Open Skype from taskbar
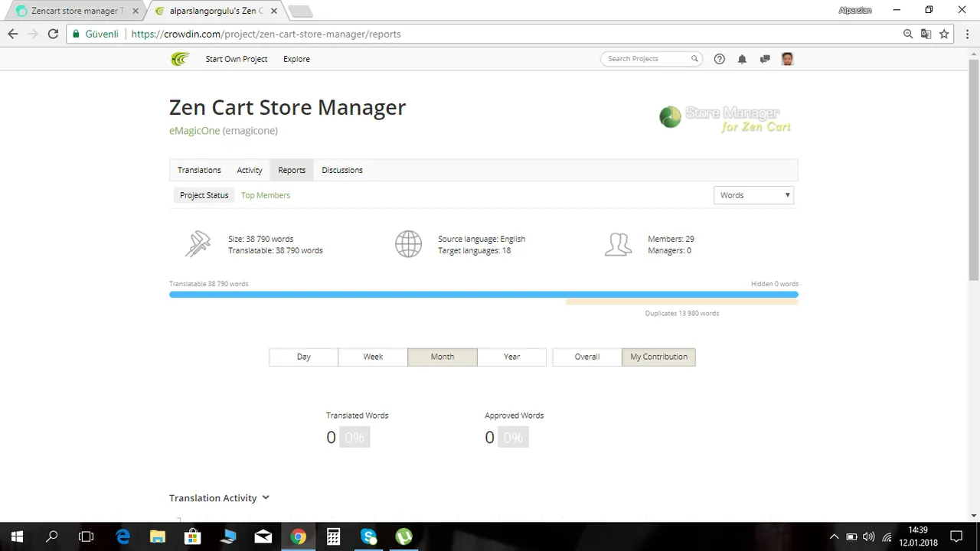Image resolution: width=980 pixels, height=551 pixels. [369, 536]
